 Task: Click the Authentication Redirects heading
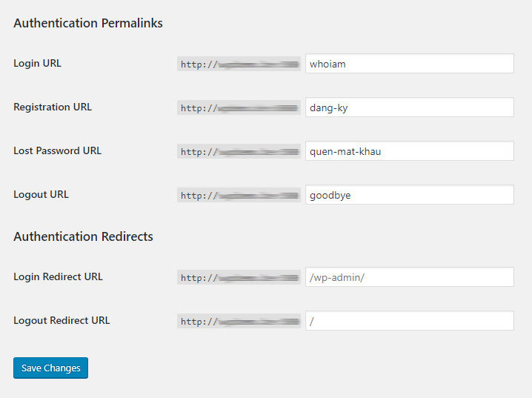(83, 236)
